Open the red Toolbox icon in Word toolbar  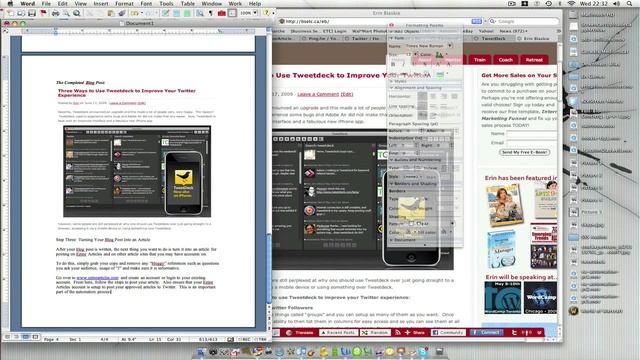[222, 13]
